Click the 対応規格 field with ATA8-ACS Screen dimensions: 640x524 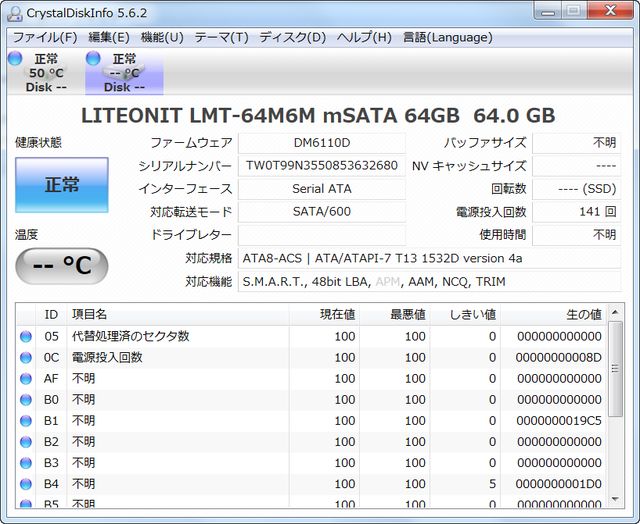429,258
